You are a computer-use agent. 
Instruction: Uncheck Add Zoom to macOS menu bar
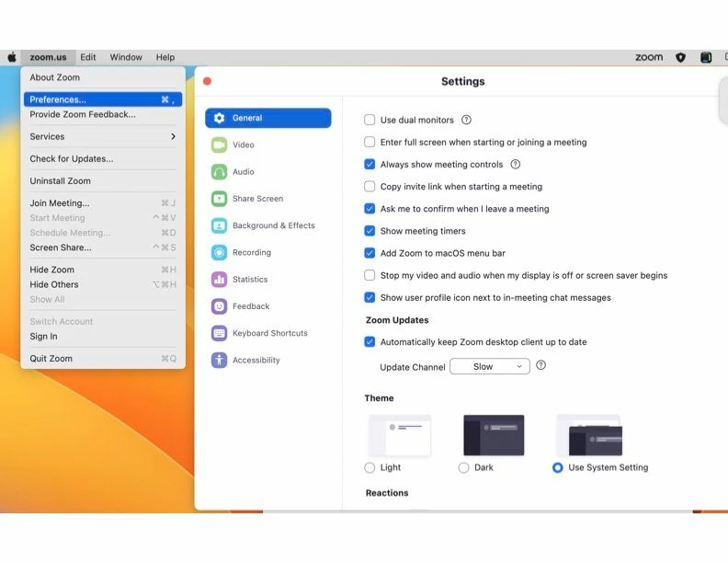[370, 253]
